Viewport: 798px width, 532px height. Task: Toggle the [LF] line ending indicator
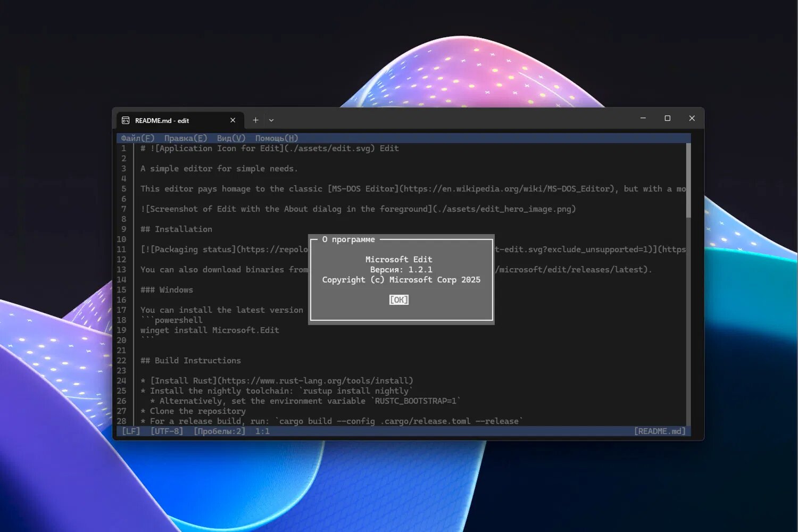click(131, 431)
